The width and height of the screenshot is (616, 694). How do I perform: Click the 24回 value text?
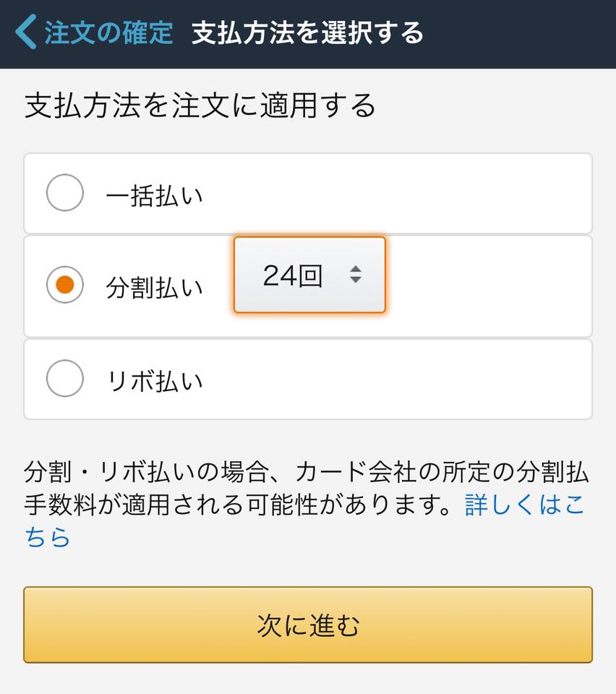click(293, 275)
